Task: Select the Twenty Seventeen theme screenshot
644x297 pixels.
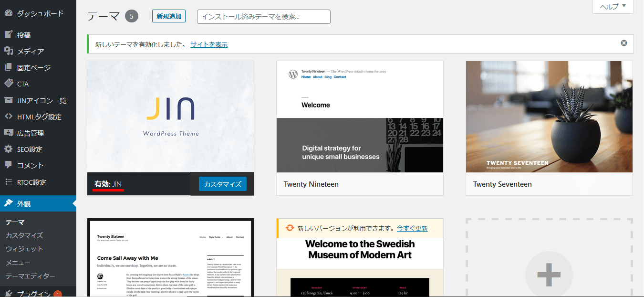Action: point(550,117)
